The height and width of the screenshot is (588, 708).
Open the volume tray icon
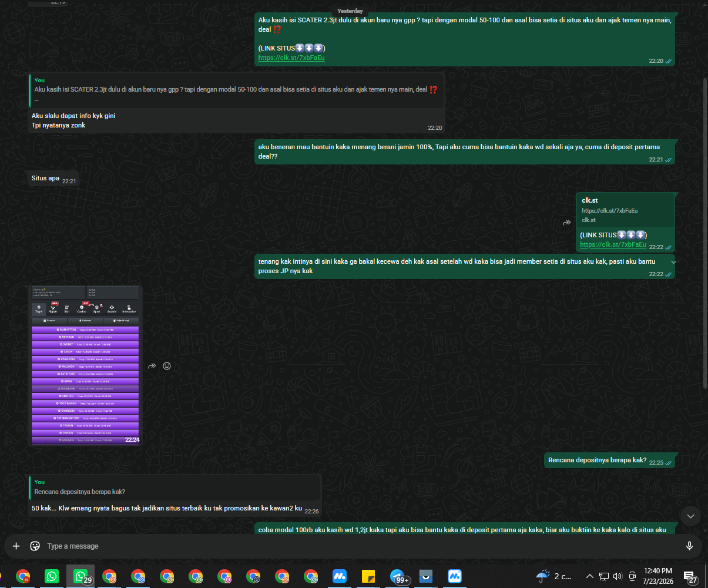[x=618, y=576]
